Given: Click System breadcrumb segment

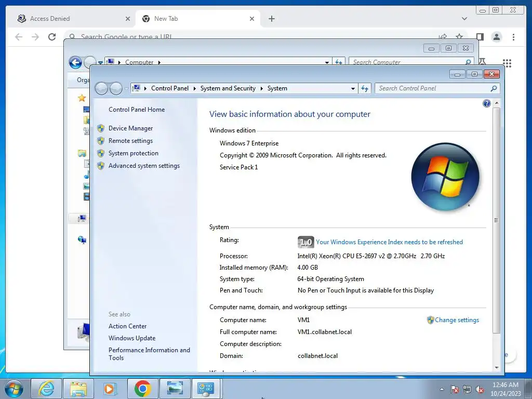Looking at the screenshot, I should click(277, 88).
